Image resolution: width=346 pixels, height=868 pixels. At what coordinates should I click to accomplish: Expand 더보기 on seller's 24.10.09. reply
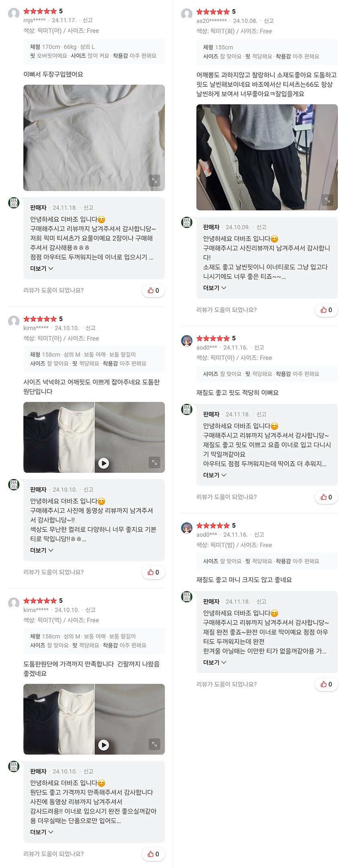pyautogui.click(x=215, y=288)
